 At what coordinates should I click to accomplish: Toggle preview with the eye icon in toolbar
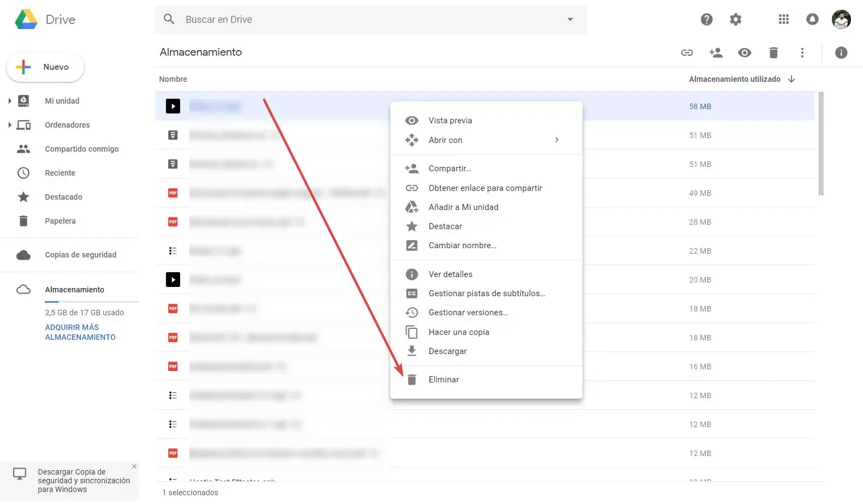click(745, 53)
